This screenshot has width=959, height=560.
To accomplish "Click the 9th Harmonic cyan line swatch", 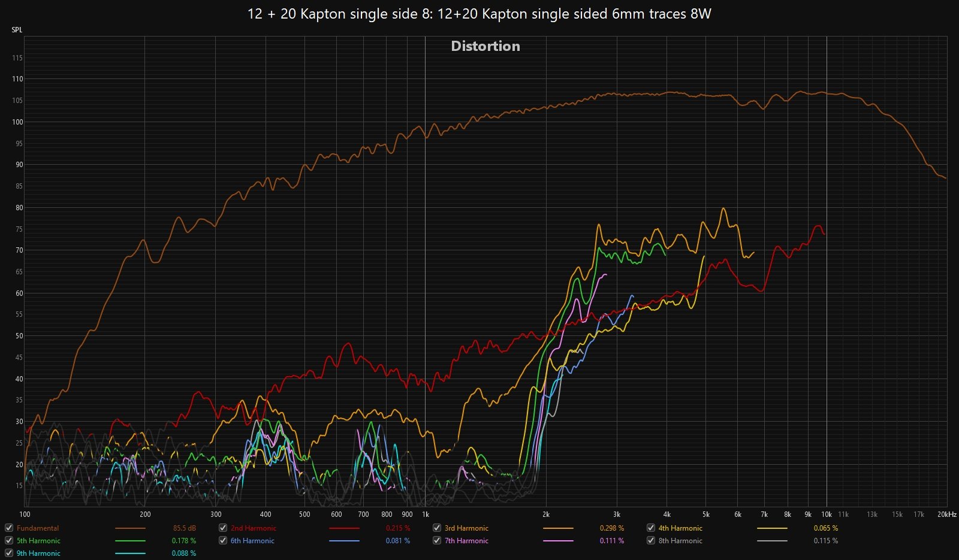I will coord(130,553).
